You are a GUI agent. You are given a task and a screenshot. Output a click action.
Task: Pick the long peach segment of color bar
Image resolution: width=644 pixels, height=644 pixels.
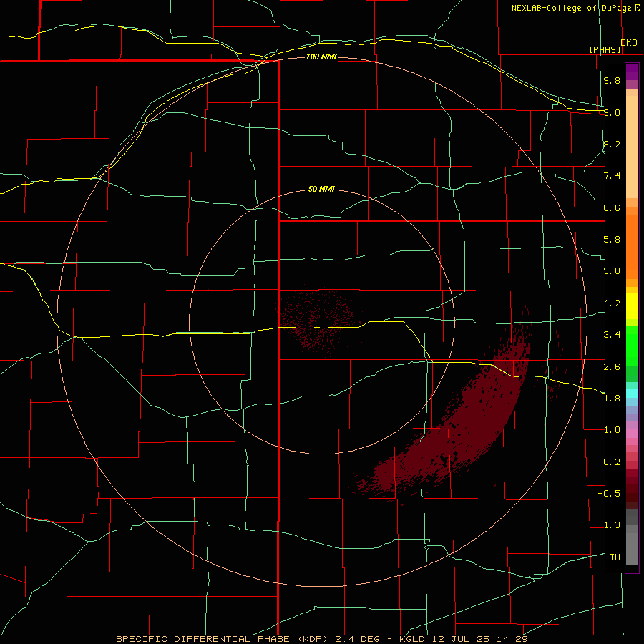pos(632,147)
